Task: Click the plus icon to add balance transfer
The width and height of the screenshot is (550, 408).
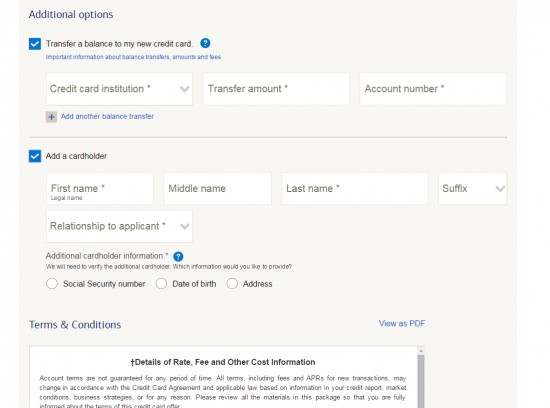Action: 51,117
